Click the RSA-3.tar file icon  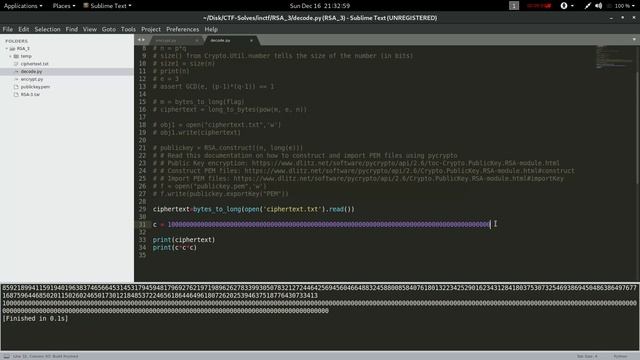point(16,94)
